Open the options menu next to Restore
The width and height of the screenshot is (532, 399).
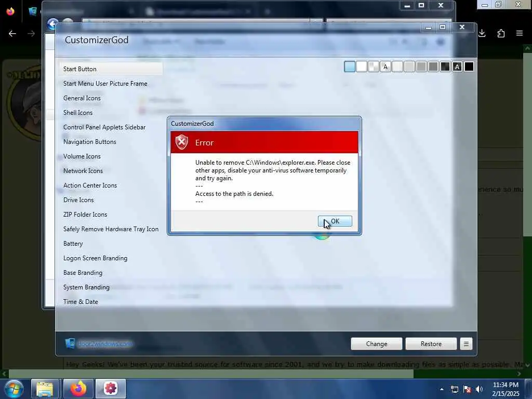tap(466, 344)
